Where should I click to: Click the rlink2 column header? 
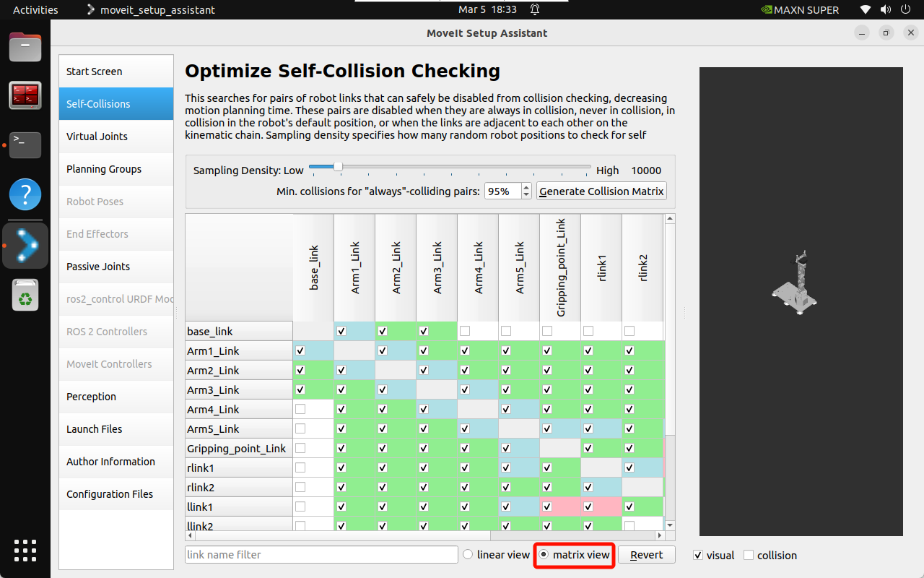642,267
